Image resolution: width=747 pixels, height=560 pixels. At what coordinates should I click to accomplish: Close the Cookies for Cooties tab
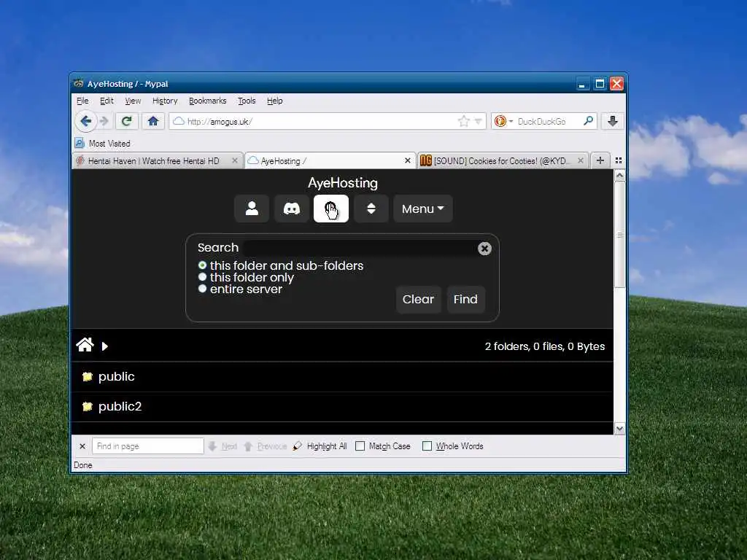pyautogui.click(x=580, y=160)
